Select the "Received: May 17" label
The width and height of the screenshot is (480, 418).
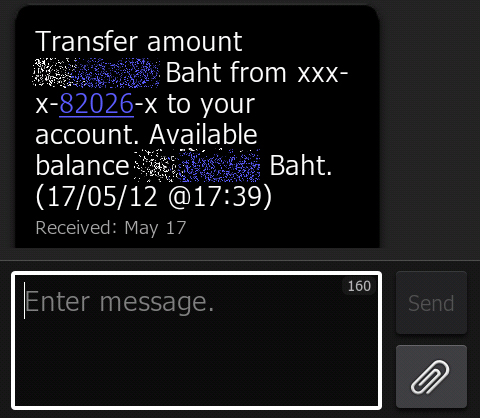tap(111, 228)
